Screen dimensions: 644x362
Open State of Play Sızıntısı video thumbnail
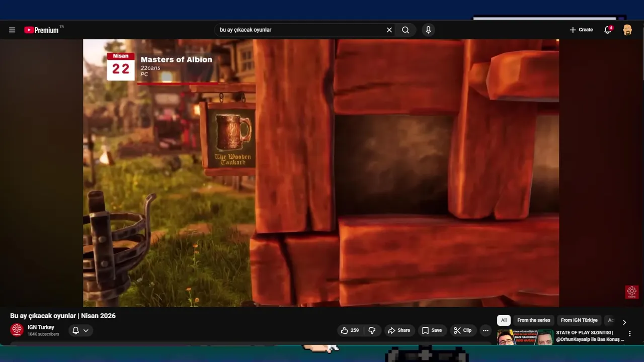tap(525, 337)
